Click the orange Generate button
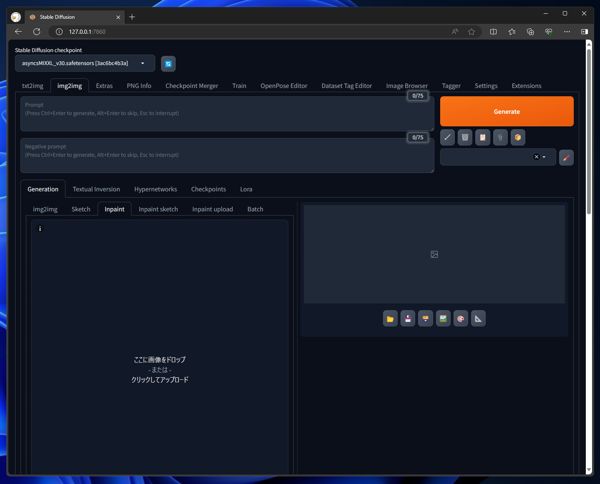Screen dimensions: 600x484 tap(507, 111)
